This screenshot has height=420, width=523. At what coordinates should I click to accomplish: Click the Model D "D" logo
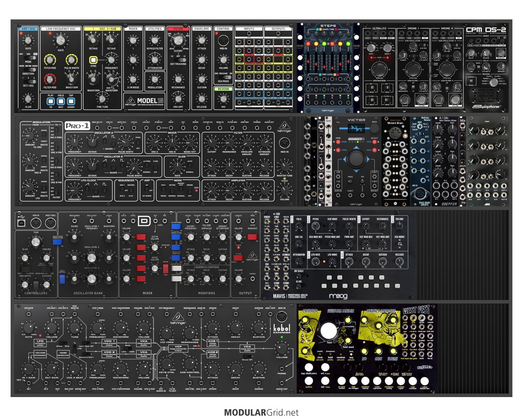(x=144, y=222)
